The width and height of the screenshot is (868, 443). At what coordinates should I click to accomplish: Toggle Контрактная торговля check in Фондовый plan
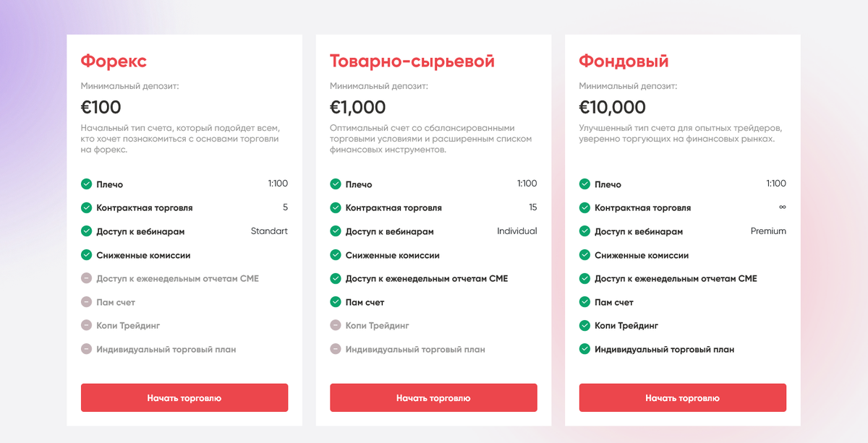tap(584, 207)
